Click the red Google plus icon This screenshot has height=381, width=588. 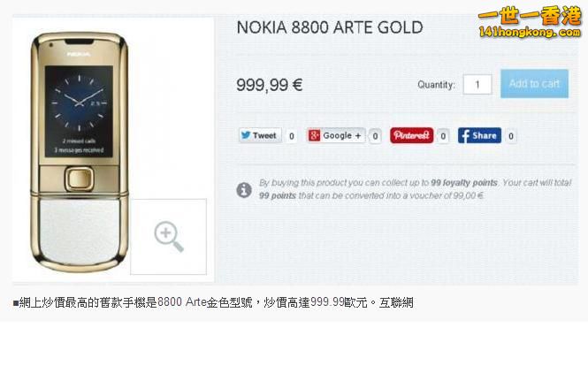click(314, 135)
